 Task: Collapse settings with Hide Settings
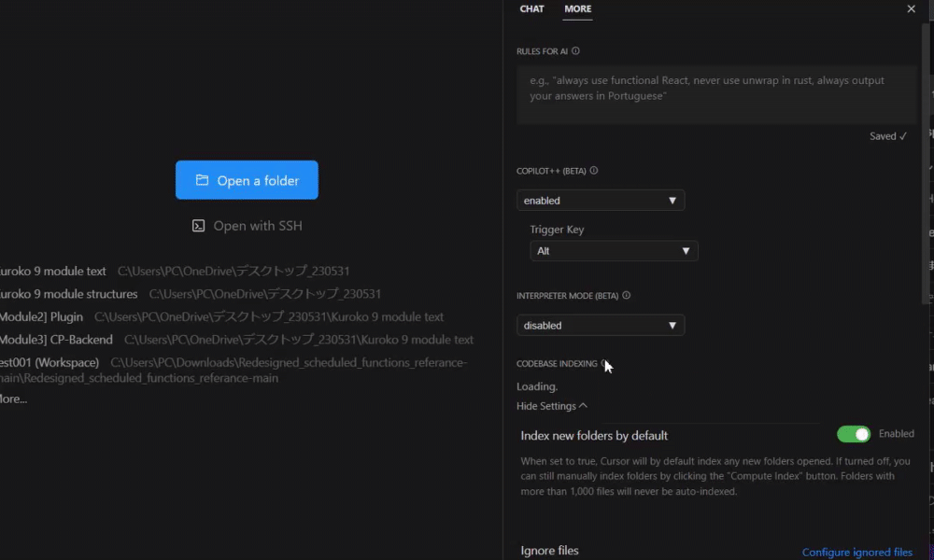pos(552,406)
